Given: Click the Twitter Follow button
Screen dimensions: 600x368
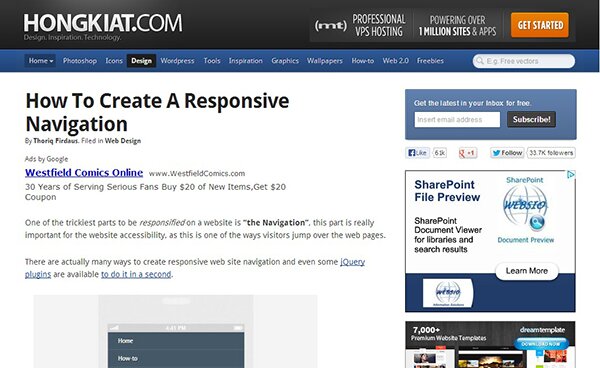Looking at the screenshot, I should point(507,153).
